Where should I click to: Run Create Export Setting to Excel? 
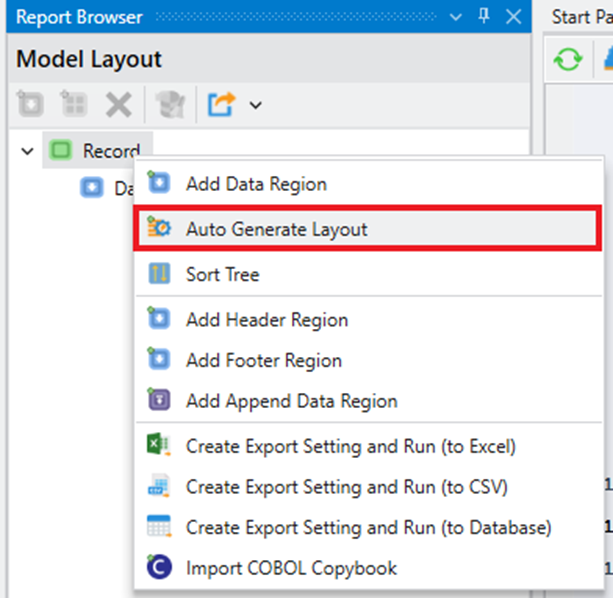click(x=350, y=446)
